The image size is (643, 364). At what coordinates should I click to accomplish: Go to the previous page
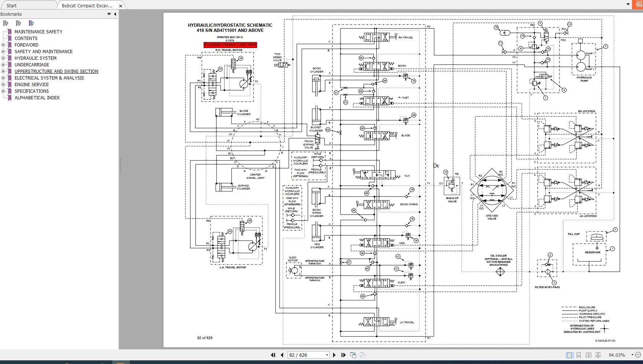[x=282, y=355]
